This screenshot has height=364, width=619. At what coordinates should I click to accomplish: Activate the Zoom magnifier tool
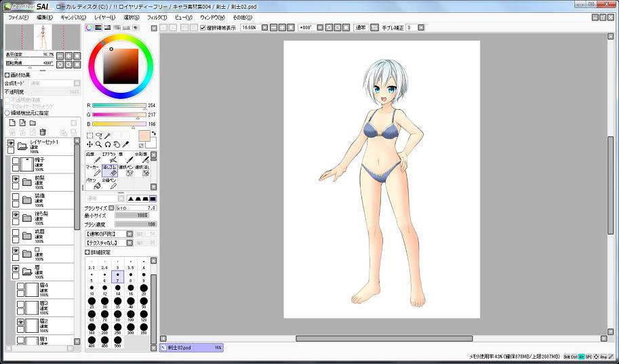point(98,144)
